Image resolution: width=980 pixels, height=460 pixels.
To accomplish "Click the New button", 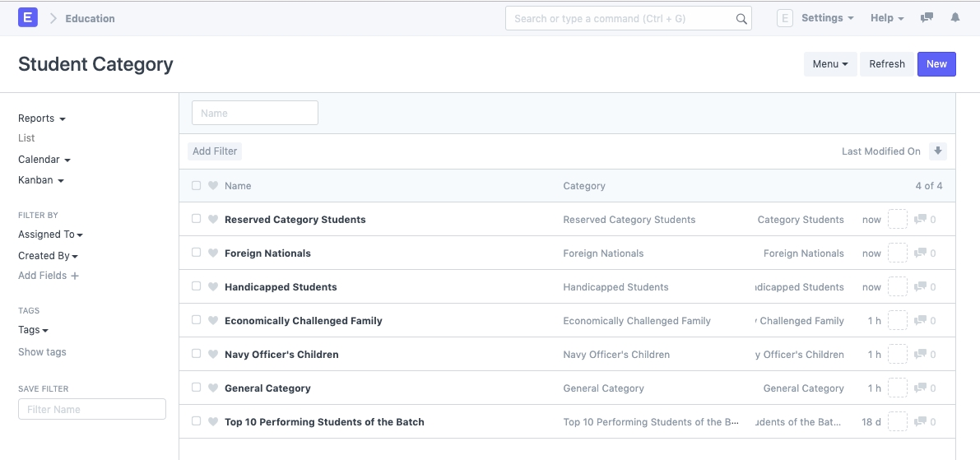I will coord(936,64).
